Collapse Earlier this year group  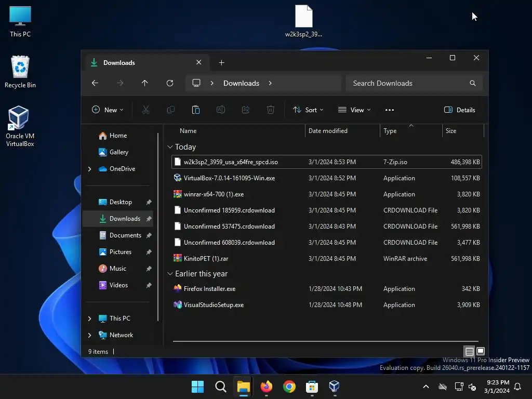coord(170,273)
